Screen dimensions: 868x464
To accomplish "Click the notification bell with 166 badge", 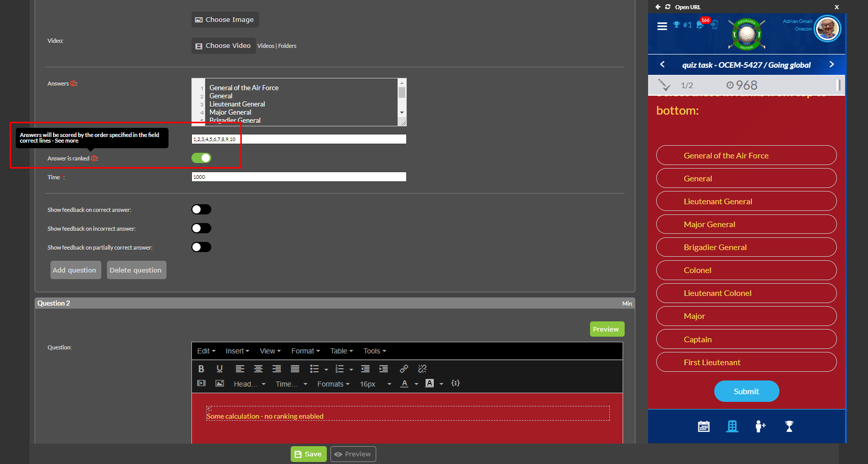I will coord(701,24).
